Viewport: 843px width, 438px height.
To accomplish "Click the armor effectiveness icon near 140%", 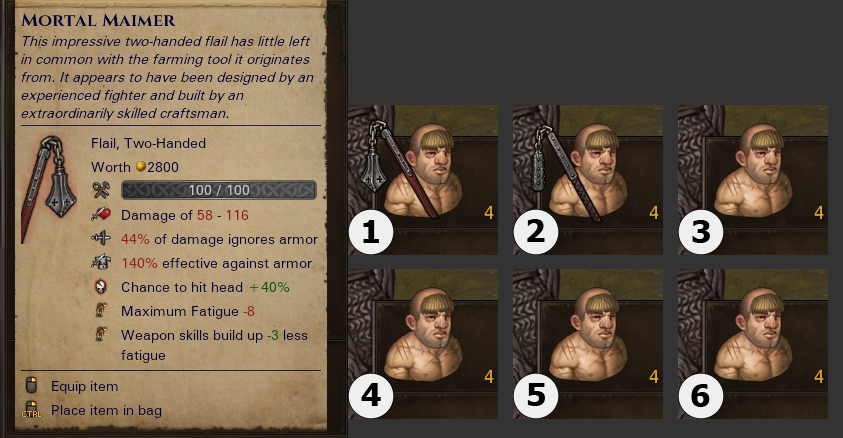I will pyautogui.click(x=101, y=262).
